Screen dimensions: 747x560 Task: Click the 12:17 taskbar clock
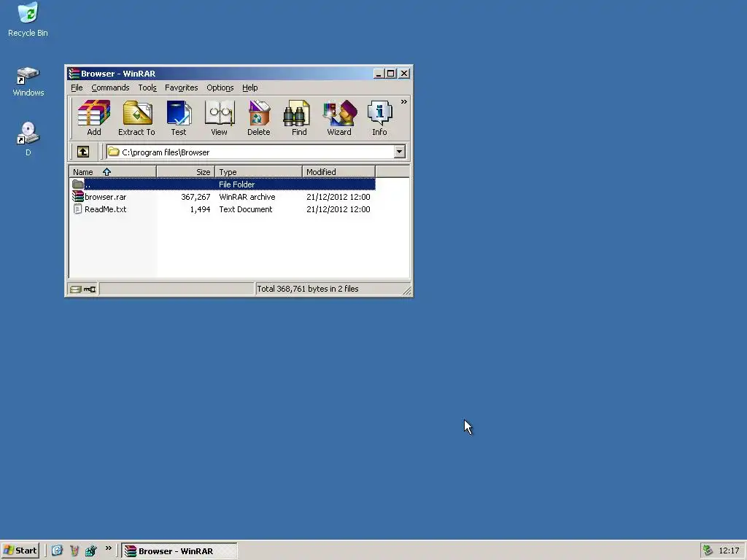pos(729,551)
